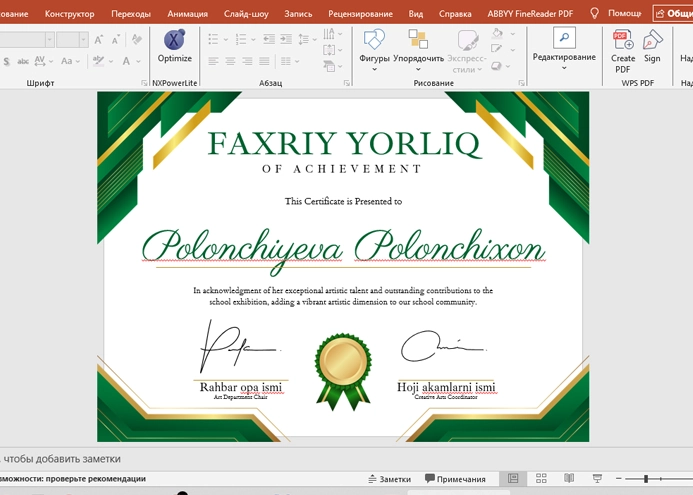The image size is (693, 495).
Task: Open the shape effects icon
Action: pyautogui.click(x=497, y=66)
